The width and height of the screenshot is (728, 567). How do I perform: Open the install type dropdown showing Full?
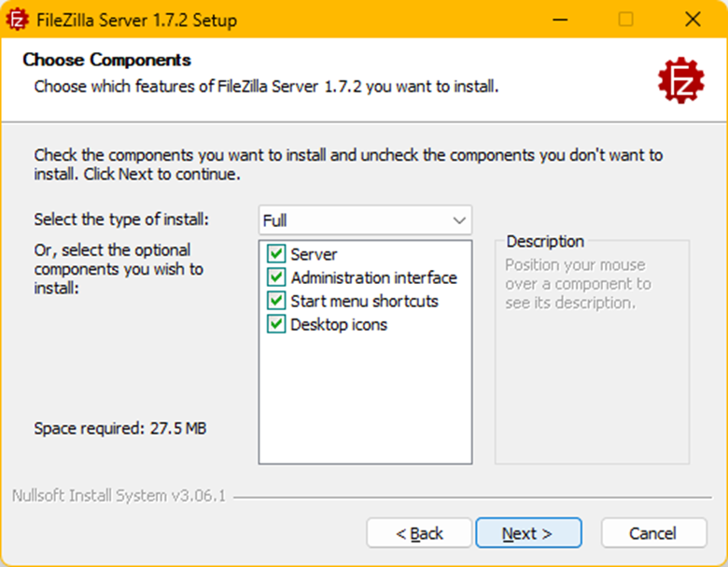(x=365, y=220)
